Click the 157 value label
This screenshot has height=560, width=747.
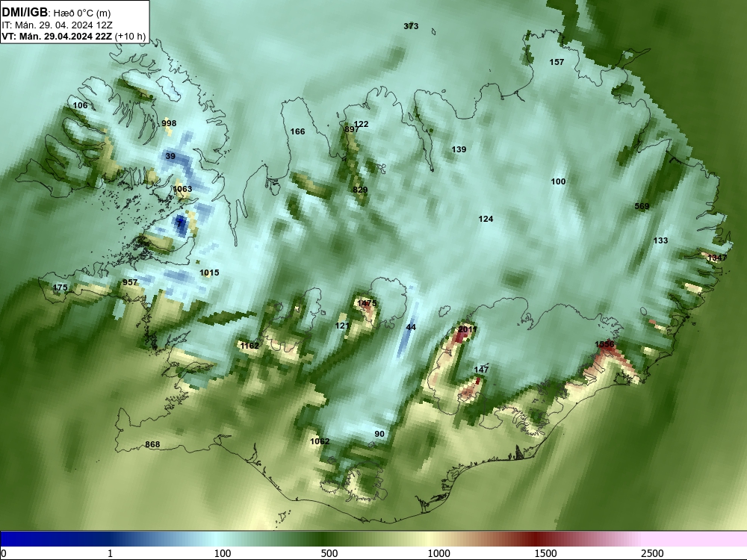pyautogui.click(x=557, y=62)
